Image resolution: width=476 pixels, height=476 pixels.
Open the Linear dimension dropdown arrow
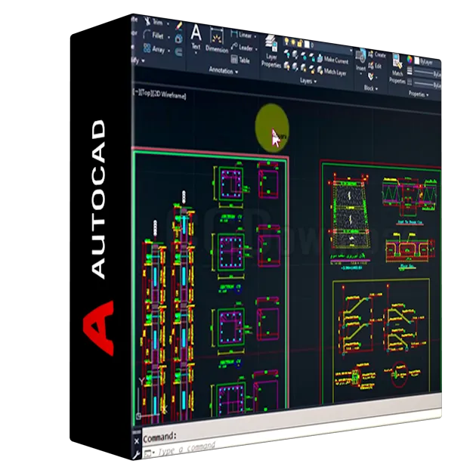pyautogui.click(x=255, y=36)
